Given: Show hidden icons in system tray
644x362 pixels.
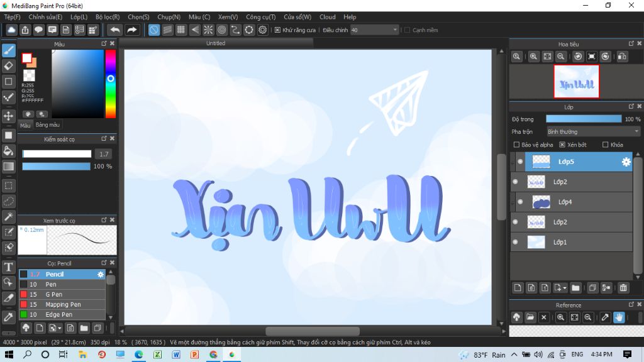Looking at the screenshot, I should tap(514, 354).
